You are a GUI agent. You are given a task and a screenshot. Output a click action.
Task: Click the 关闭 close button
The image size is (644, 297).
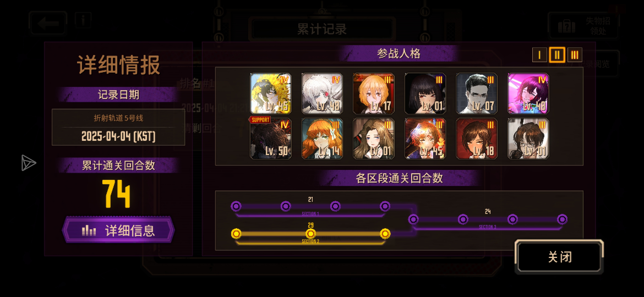(559, 257)
